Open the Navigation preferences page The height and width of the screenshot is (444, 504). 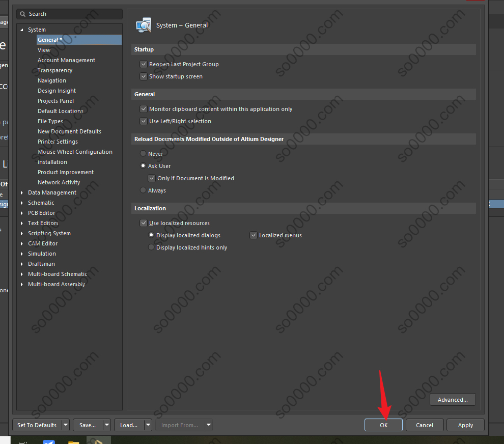(52, 80)
